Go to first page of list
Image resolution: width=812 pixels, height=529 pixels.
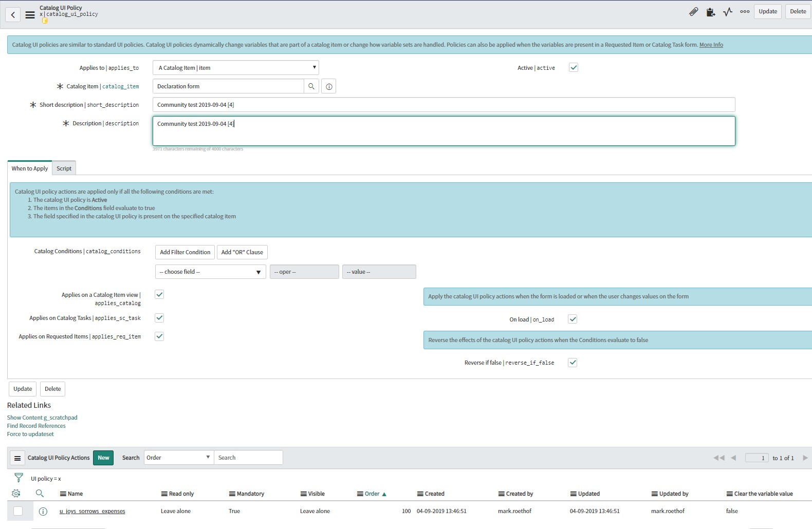pos(718,458)
